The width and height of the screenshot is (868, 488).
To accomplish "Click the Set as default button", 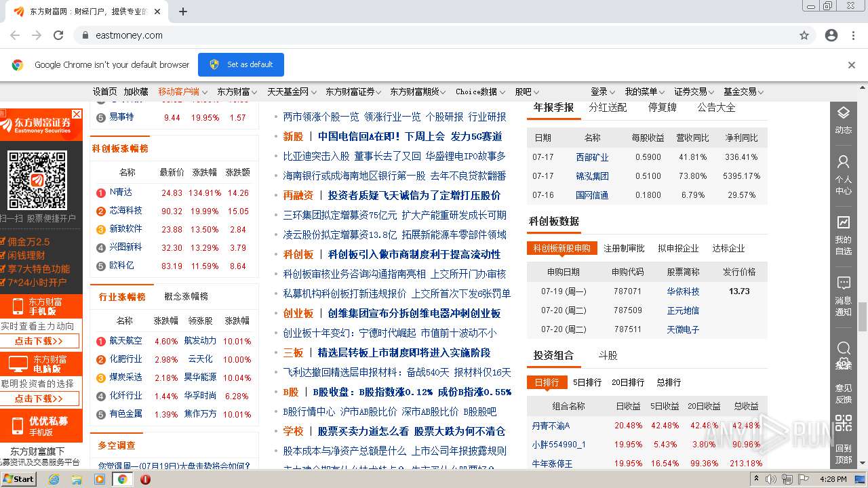I will [241, 65].
